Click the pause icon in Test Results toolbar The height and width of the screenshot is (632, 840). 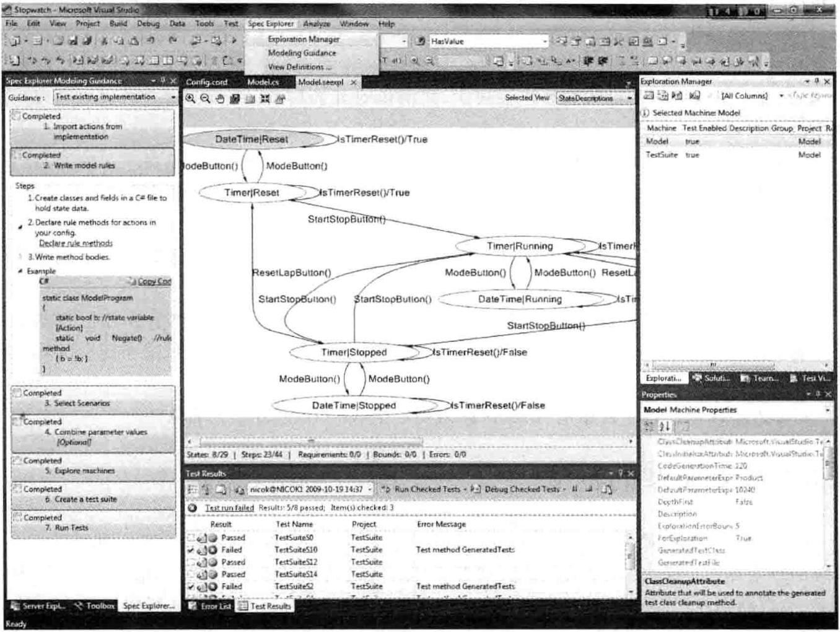pyautogui.click(x=575, y=489)
